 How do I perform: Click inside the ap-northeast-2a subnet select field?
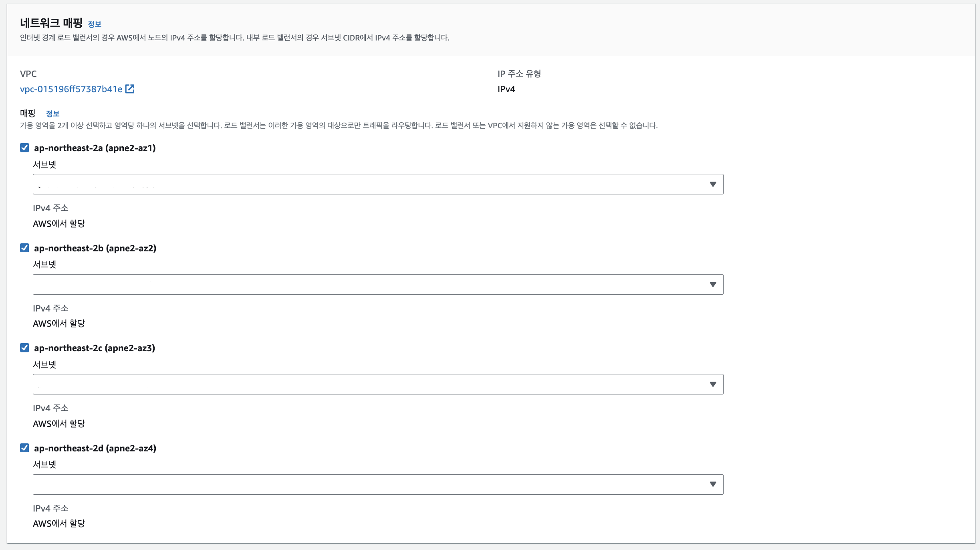pyautogui.click(x=361, y=184)
